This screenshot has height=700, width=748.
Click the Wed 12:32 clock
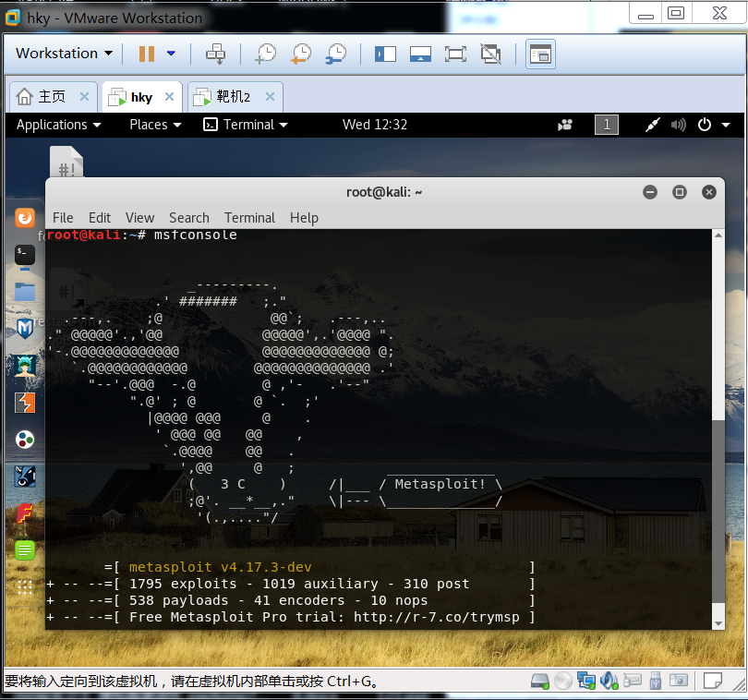coord(375,125)
